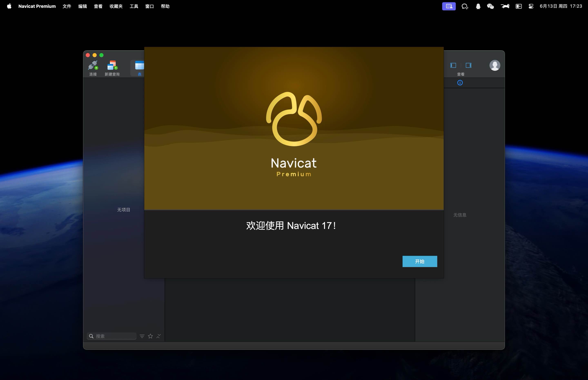Click the 新建查询 new query icon
This screenshot has height=380, width=588.
tap(112, 68)
